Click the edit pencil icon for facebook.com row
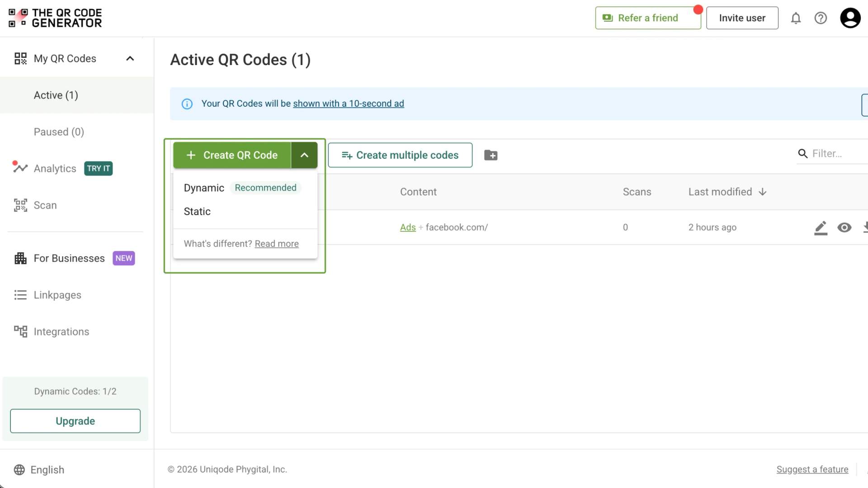The width and height of the screenshot is (868, 488). [x=821, y=228]
